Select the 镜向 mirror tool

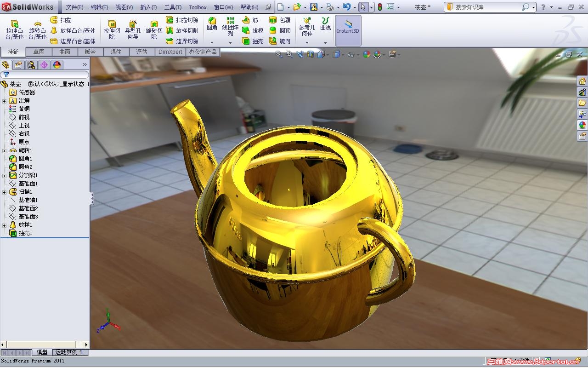pyautogui.click(x=280, y=41)
